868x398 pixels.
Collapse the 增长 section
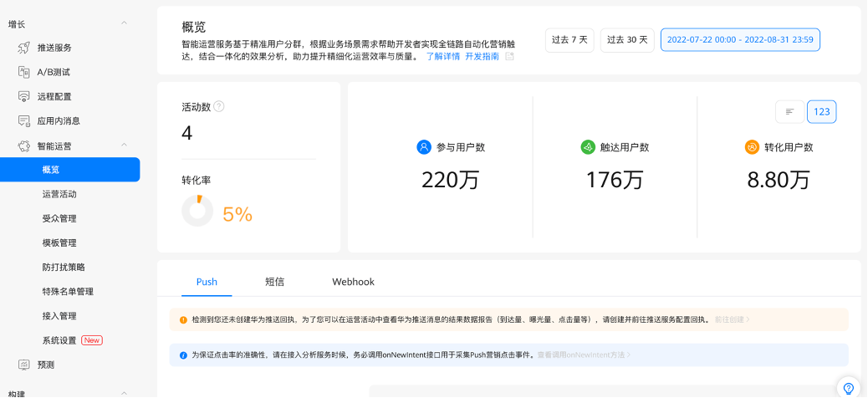pyautogui.click(x=125, y=23)
